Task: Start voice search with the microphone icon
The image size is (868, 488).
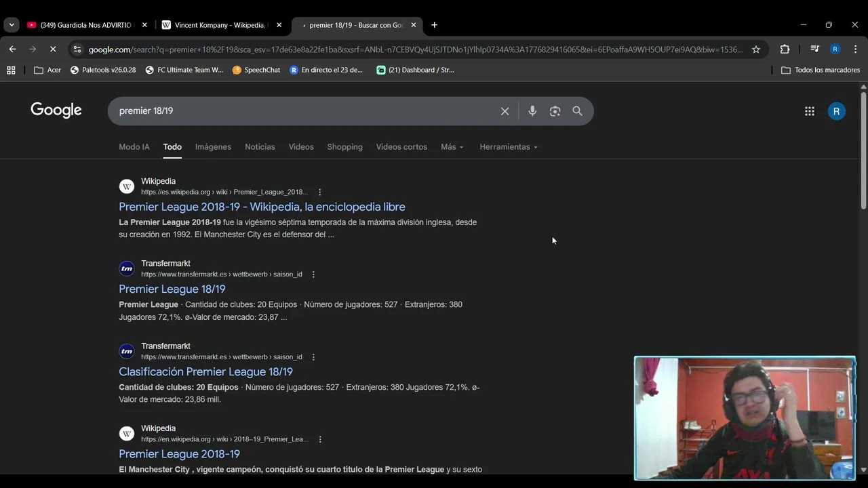Action: 532,111
